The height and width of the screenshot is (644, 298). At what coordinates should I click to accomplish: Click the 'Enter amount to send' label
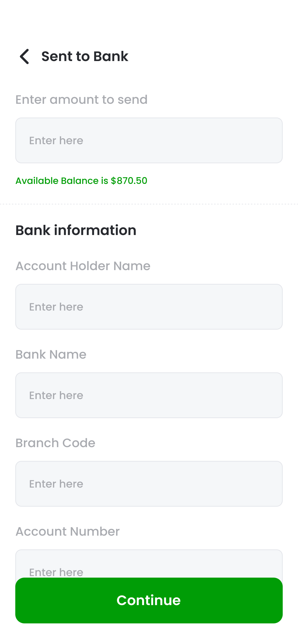tap(82, 99)
